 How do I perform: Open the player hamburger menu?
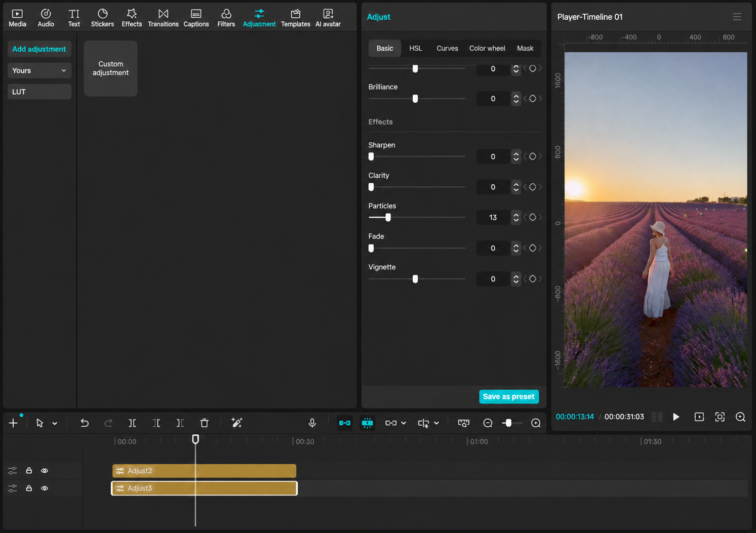pos(737,17)
